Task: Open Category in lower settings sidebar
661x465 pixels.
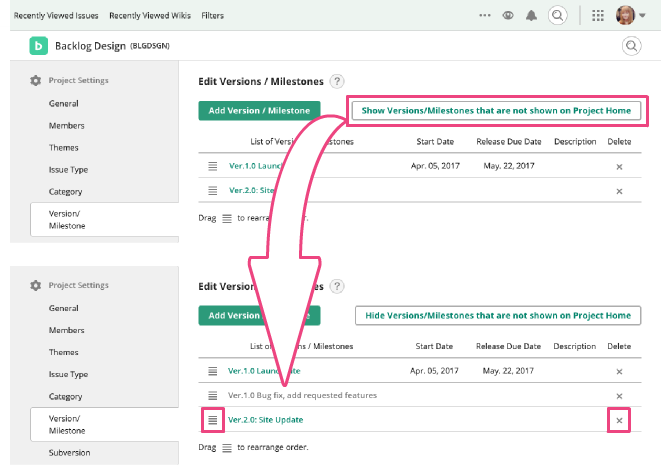Action: point(65,396)
